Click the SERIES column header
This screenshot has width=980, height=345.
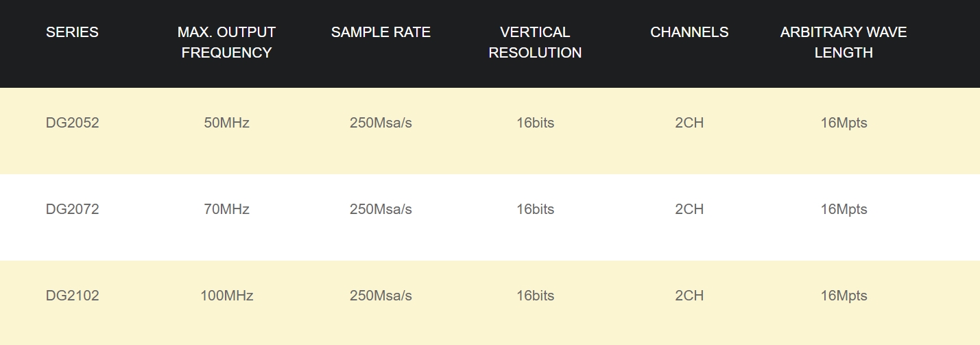72,32
